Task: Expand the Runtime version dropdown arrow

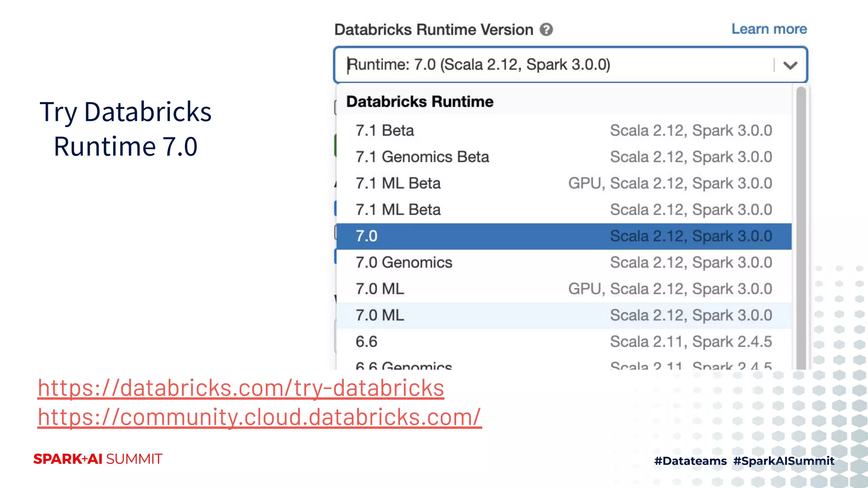Action: click(x=790, y=65)
